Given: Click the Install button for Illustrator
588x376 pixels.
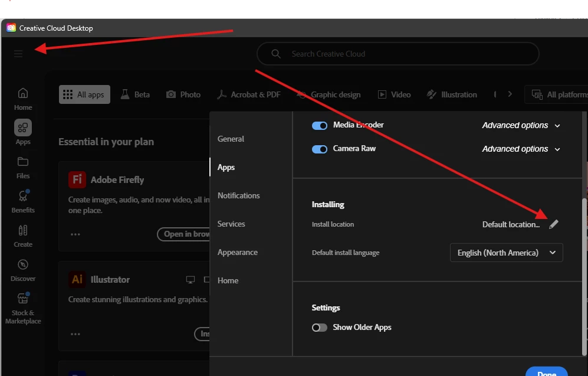Looking at the screenshot, I should click(x=202, y=334).
